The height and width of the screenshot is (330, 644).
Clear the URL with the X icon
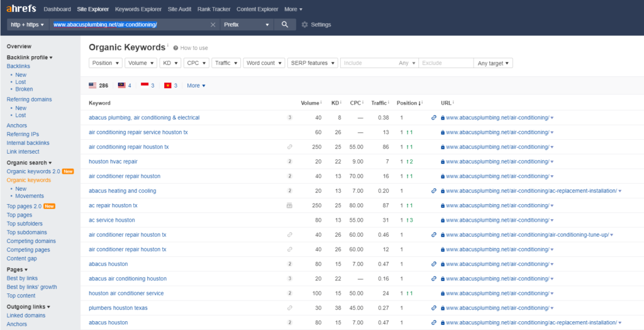tap(213, 25)
